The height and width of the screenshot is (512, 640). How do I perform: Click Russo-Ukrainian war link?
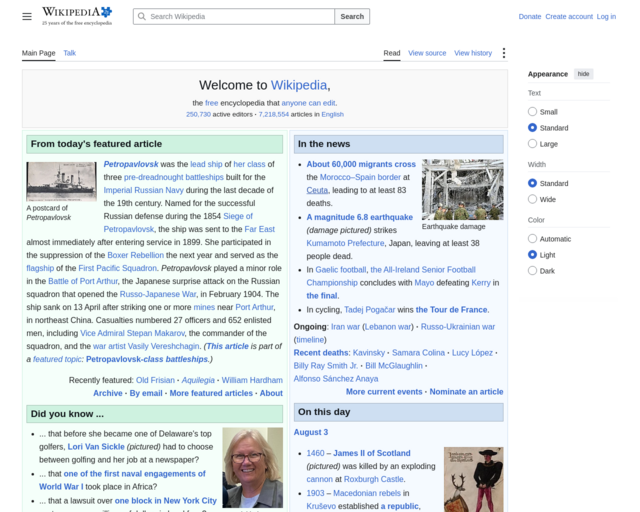click(x=458, y=327)
